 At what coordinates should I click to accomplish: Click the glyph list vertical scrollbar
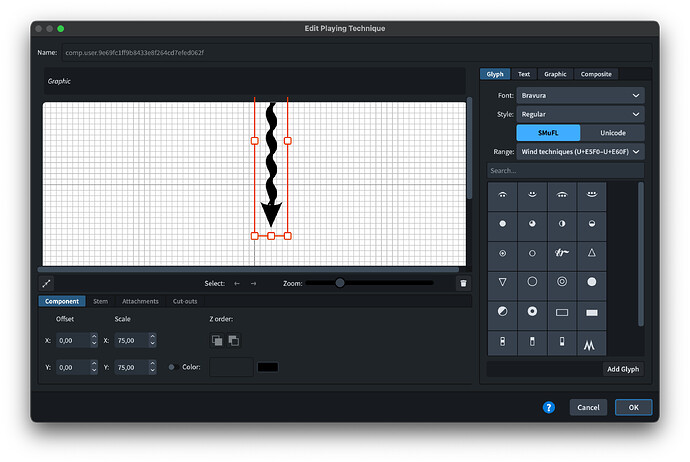641,254
